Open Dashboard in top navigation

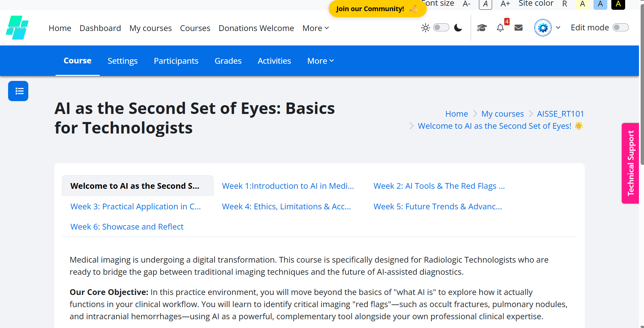100,28
